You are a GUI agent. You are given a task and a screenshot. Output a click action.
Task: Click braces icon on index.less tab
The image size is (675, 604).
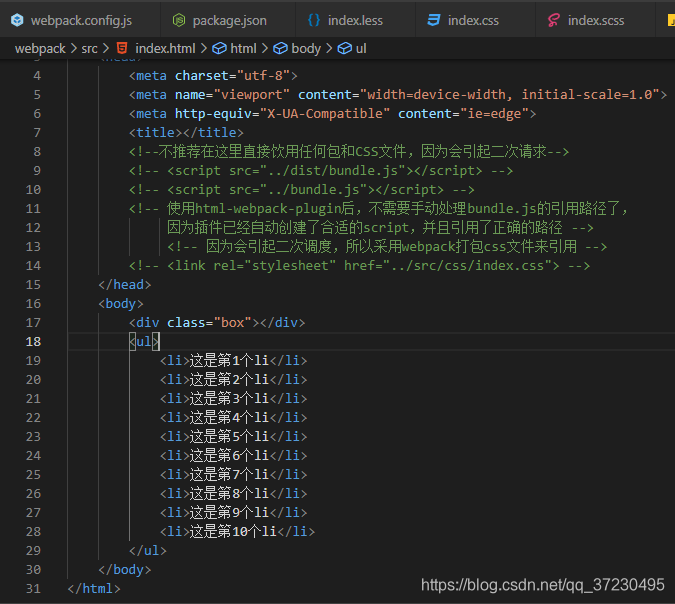[314, 20]
